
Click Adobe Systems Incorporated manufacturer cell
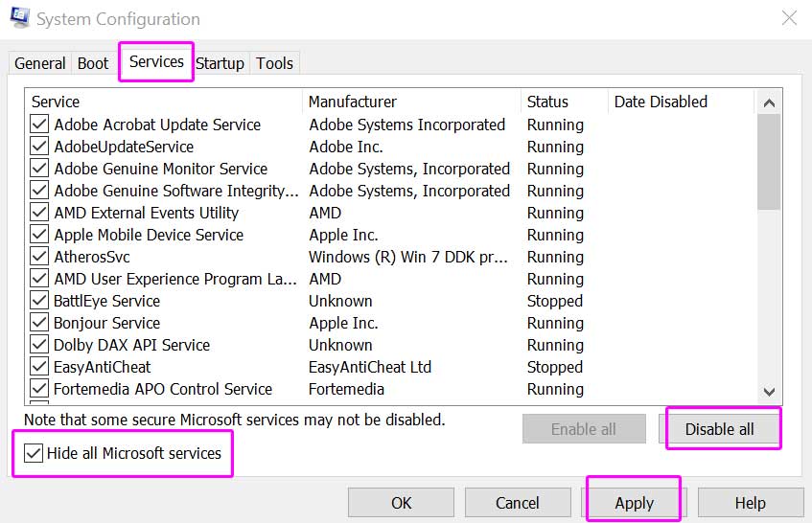pos(407,125)
